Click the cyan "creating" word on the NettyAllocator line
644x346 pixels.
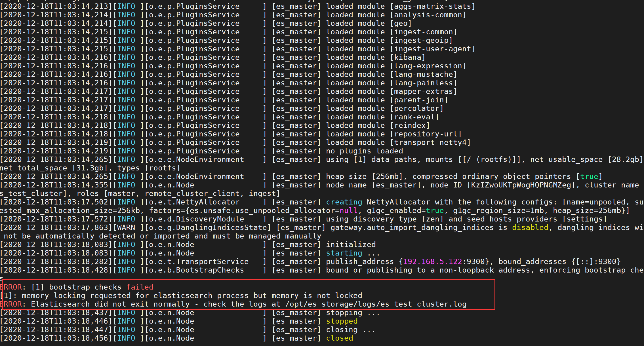[344, 202]
